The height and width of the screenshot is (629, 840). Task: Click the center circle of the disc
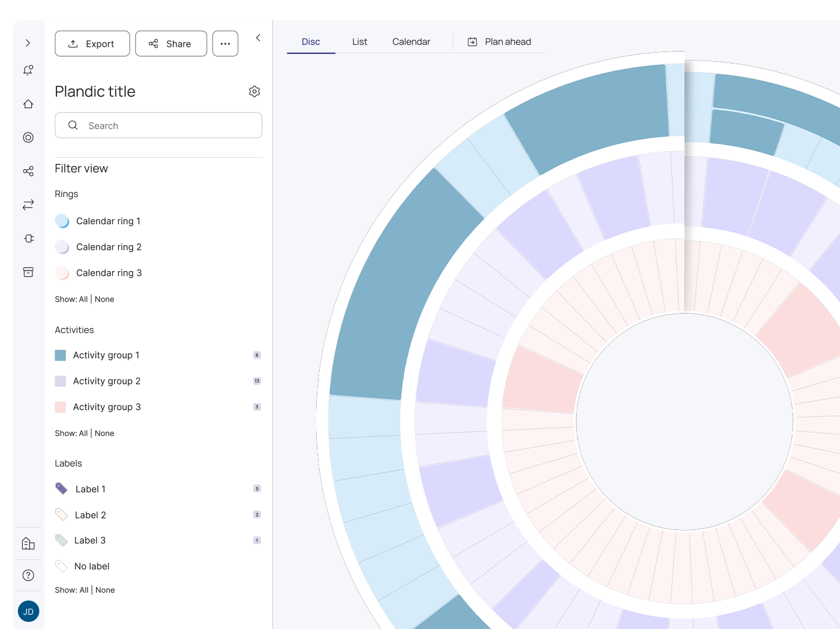[x=685, y=422]
